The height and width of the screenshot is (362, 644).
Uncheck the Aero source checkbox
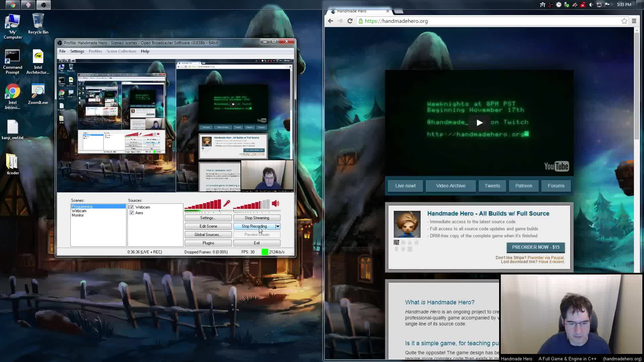(x=131, y=213)
